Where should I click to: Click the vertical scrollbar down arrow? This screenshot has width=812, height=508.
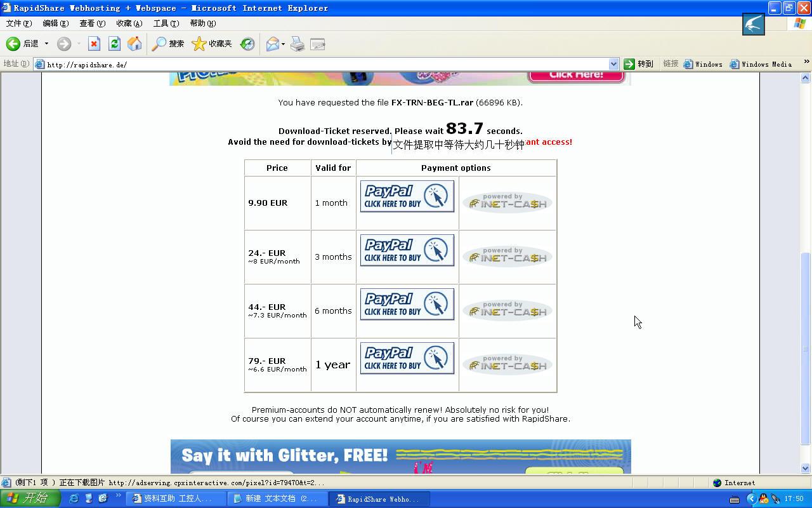click(806, 468)
